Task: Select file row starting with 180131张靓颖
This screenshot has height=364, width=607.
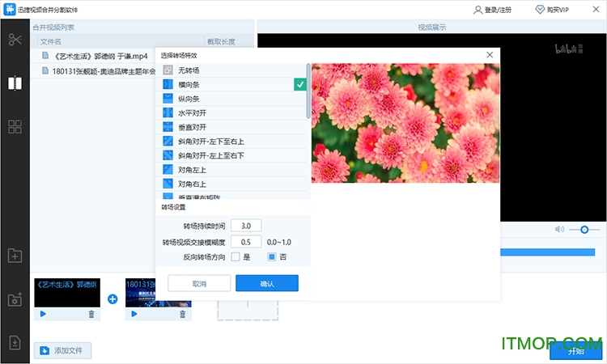Action: [93, 71]
